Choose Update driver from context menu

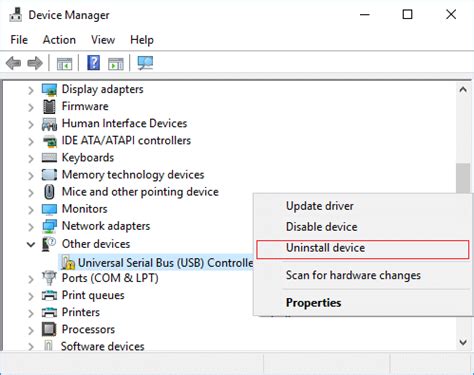tap(320, 206)
